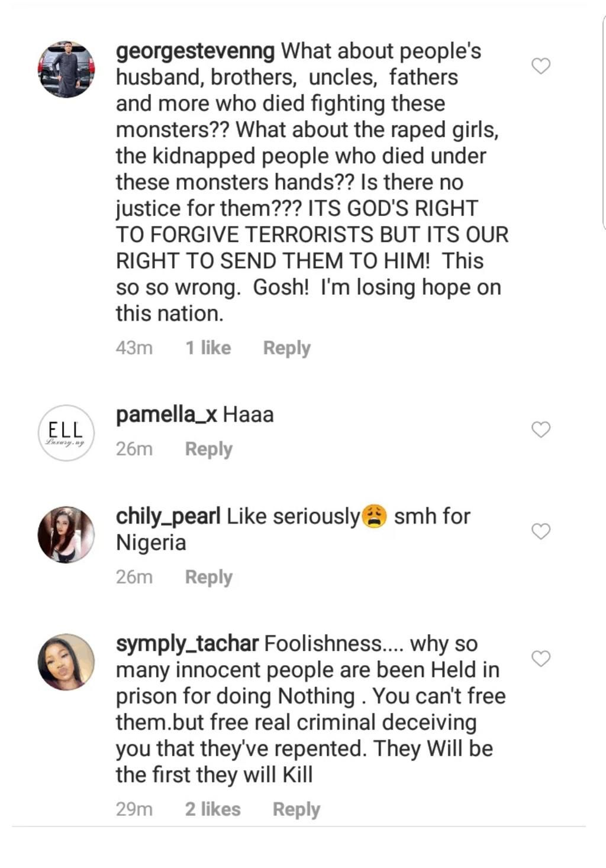
Task: Reply to symply_tachar's comment
Action: (296, 809)
